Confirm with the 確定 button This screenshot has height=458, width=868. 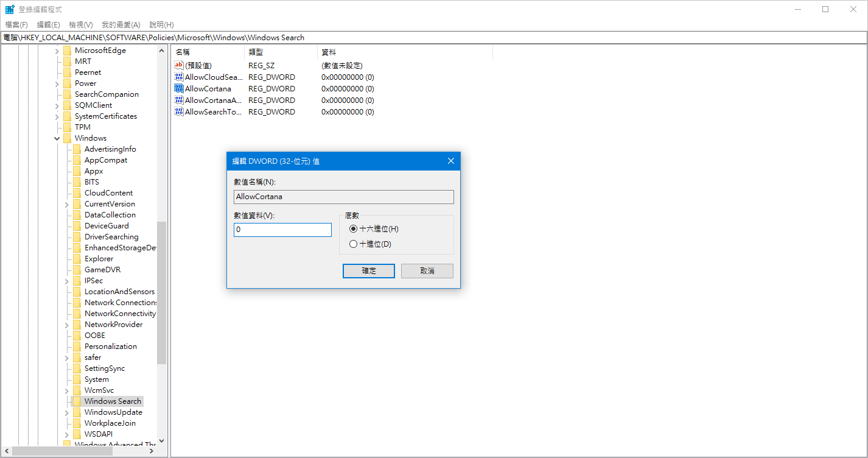tap(369, 271)
